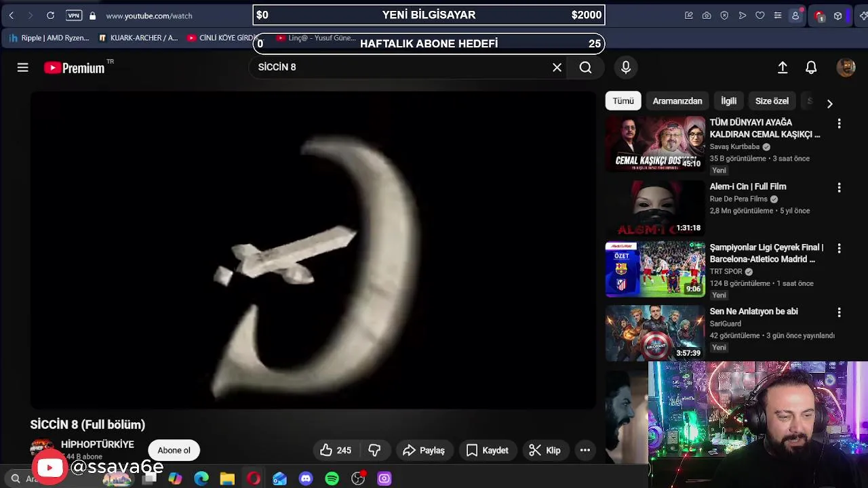Open red extension with badge
868x488 pixels.
coord(819,16)
